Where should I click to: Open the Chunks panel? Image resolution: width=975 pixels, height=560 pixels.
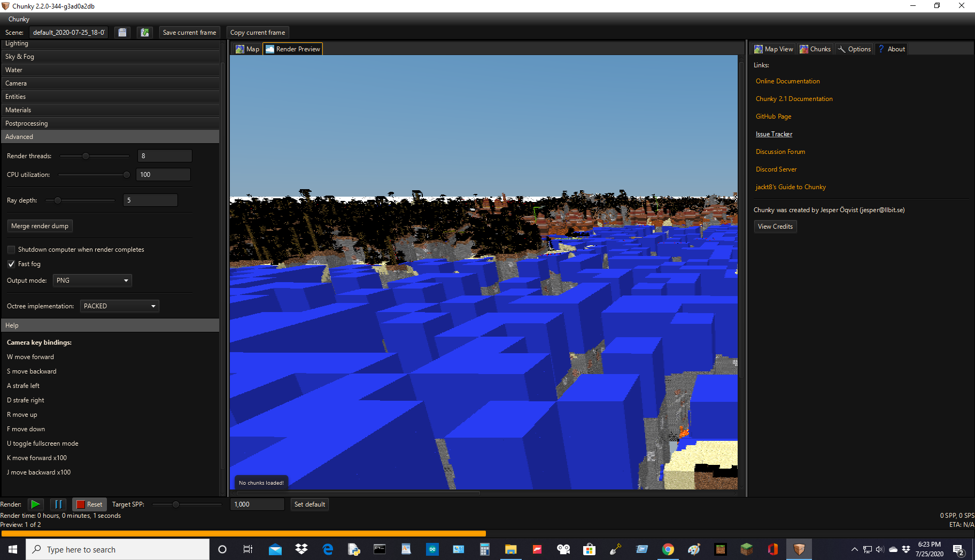(815, 49)
